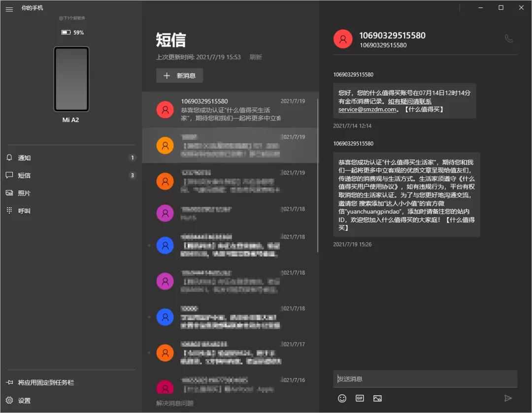Screen dimensions: 532x413
Task: Send the message with the arrow icon
Action: coord(508,398)
